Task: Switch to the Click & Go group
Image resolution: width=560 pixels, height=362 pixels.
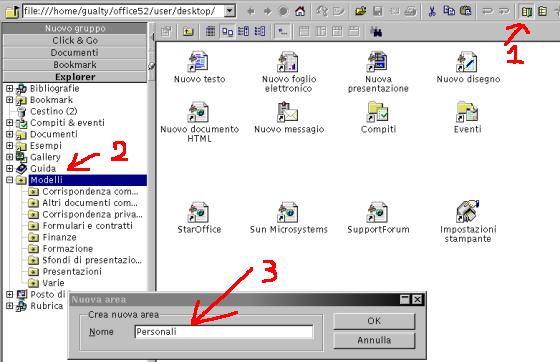Action: coord(75,40)
